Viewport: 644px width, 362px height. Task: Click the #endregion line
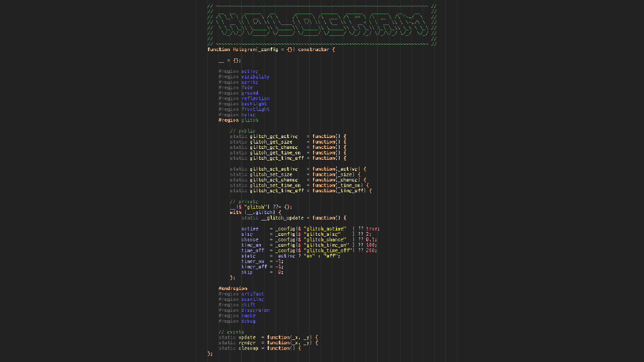click(233, 288)
